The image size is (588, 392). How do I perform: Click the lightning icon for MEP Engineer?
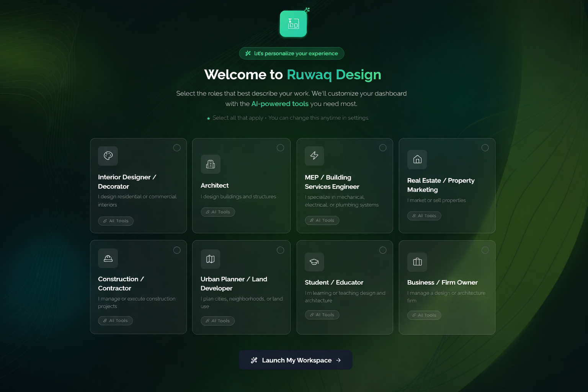tap(314, 156)
